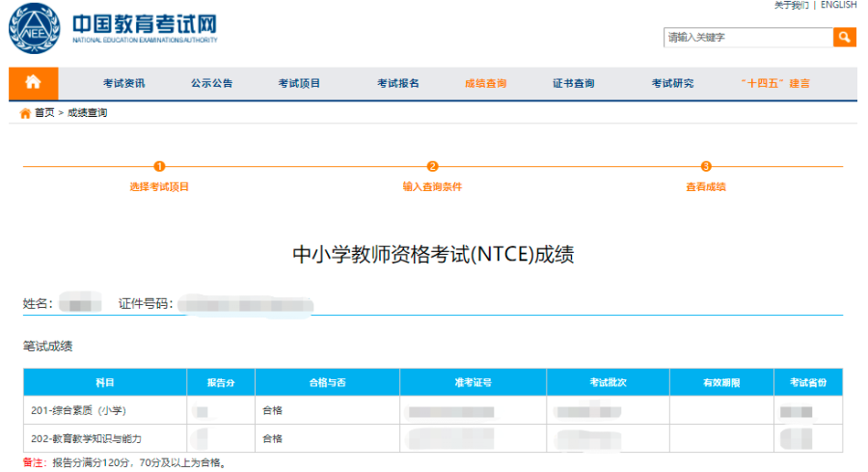Click the 姓名 label
This screenshot has height=472, width=868.
38,304
